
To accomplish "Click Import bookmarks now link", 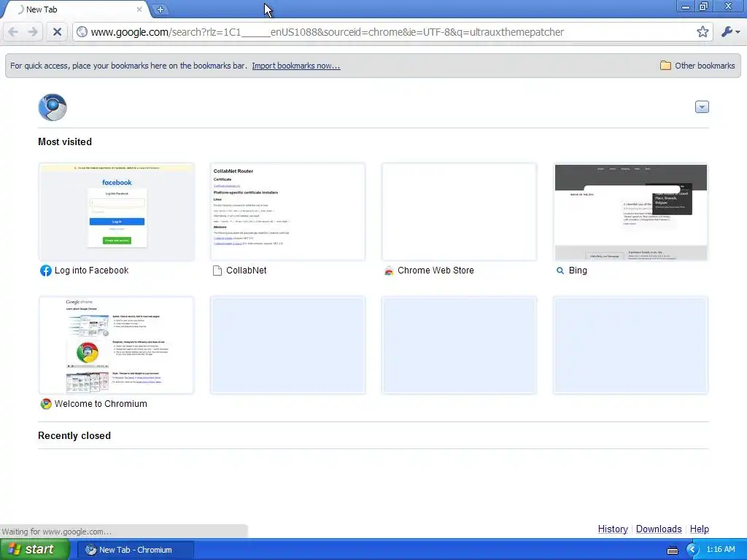I will tap(296, 66).
